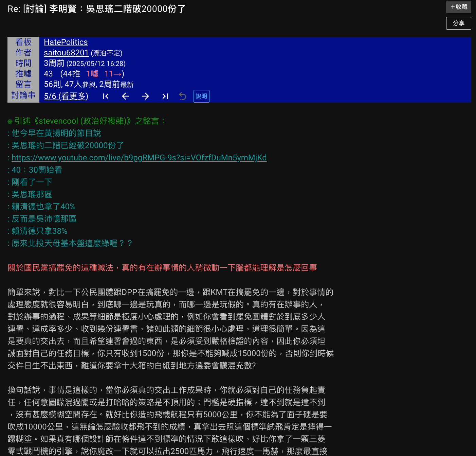Click the 討論串 label
The image size is (476, 456).
23,95
